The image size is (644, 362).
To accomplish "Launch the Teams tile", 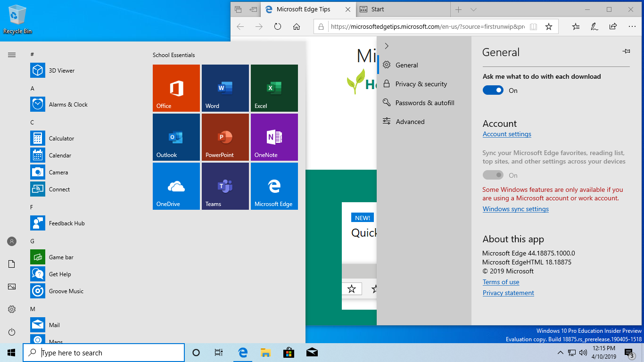I will 225,186.
